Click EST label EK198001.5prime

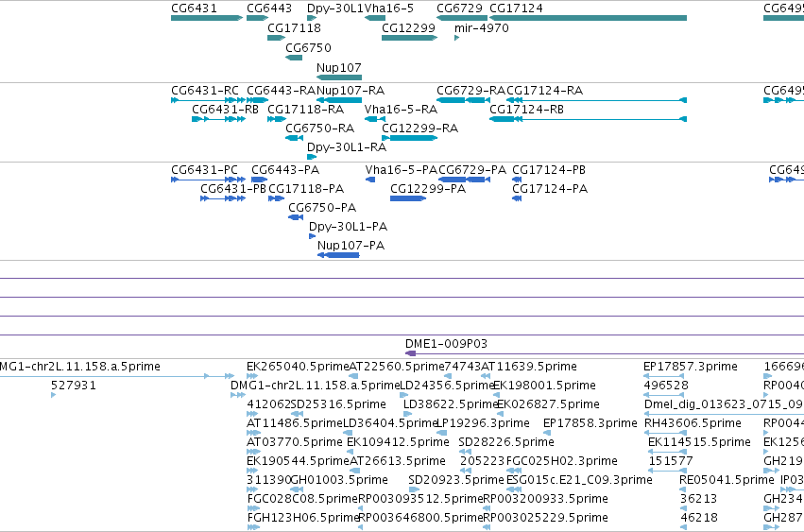tap(544, 386)
